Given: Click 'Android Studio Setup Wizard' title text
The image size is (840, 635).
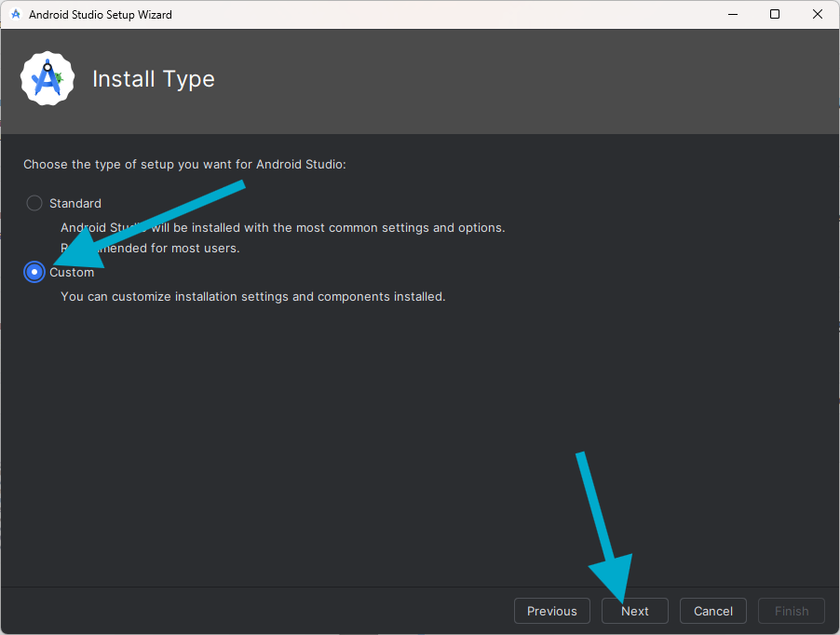Looking at the screenshot, I should pyautogui.click(x=101, y=15).
